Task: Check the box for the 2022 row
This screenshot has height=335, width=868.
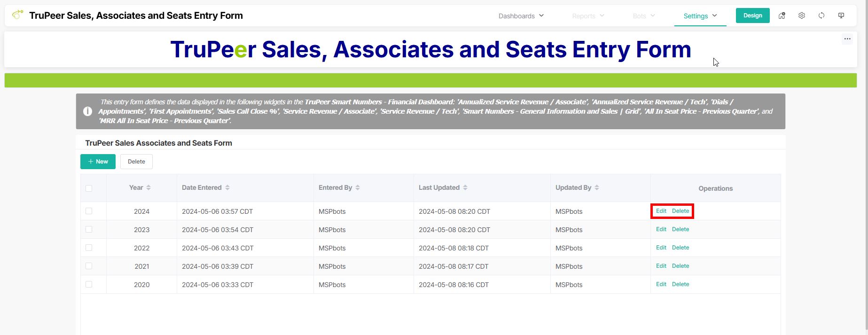Action: tap(89, 248)
